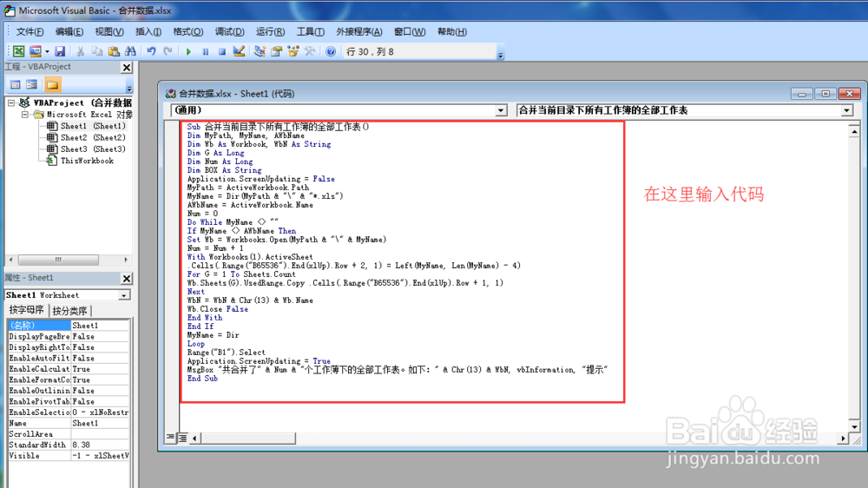
Task: Close the 属性 - Sheet1 pane
Action: (127, 278)
